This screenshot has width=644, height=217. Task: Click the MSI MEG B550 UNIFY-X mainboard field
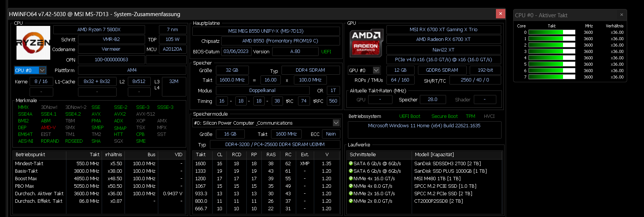click(266, 31)
